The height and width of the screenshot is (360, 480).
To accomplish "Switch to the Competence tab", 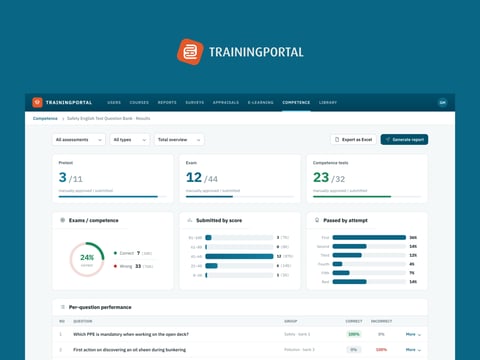I will 296,102.
